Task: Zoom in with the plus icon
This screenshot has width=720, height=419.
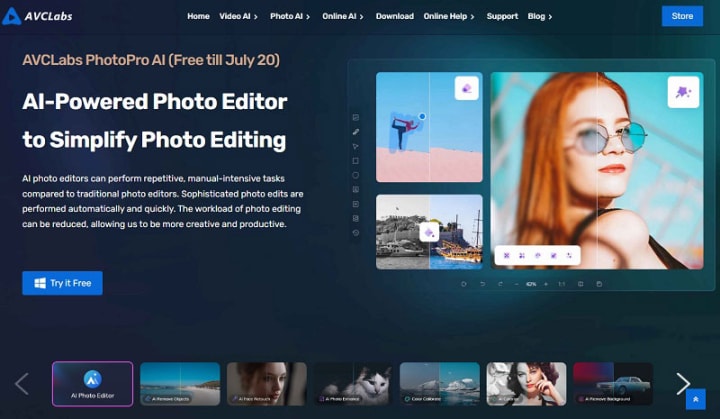Action: [546, 284]
